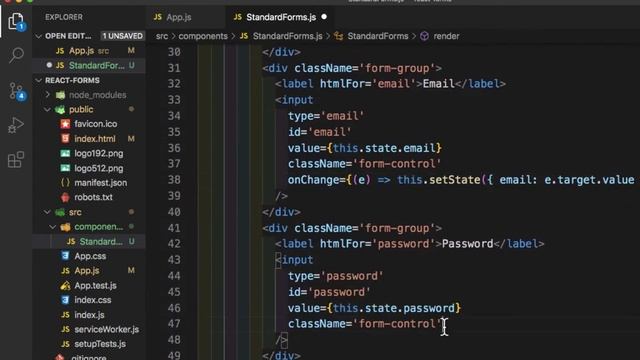Open Source Control view with 4 badge
640x360 pixels.
coord(17,91)
